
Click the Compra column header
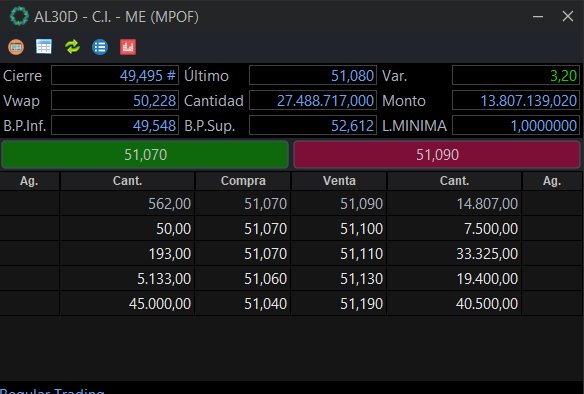[243, 181]
